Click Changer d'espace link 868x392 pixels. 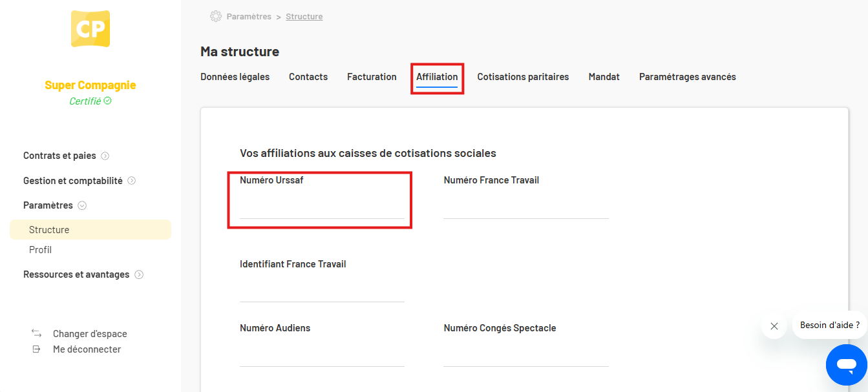tap(90, 334)
